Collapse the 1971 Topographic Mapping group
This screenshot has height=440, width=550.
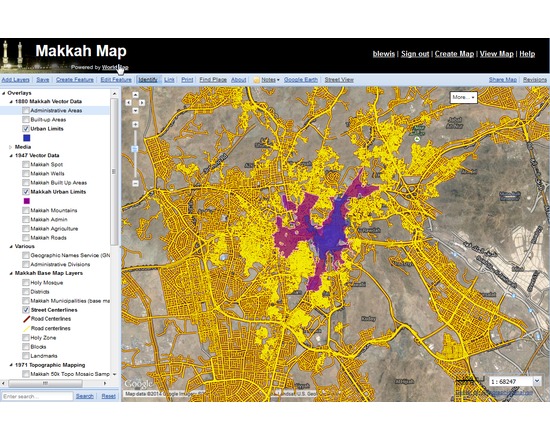[11, 365]
